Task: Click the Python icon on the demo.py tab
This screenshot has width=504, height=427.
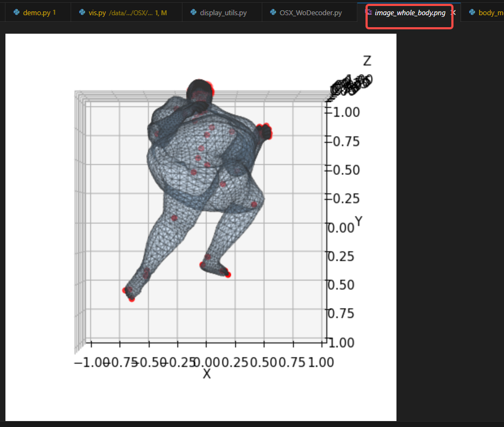Action: [x=16, y=11]
